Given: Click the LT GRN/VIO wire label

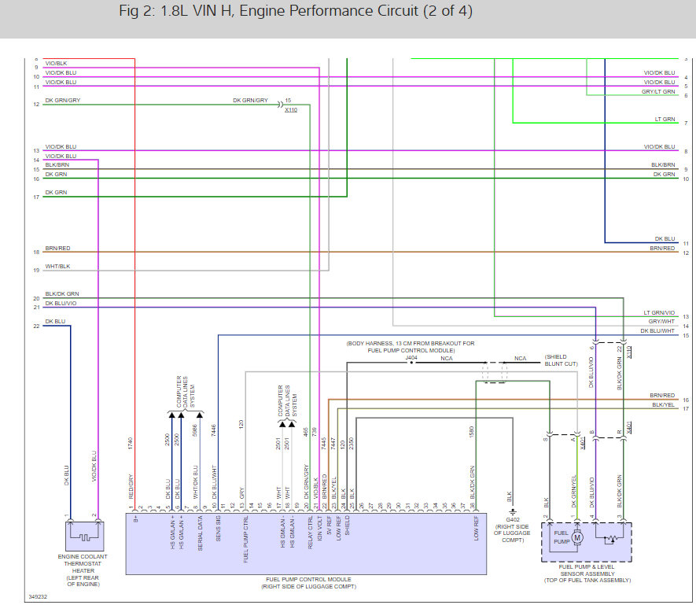Looking at the screenshot, I should pyautogui.click(x=659, y=312).
